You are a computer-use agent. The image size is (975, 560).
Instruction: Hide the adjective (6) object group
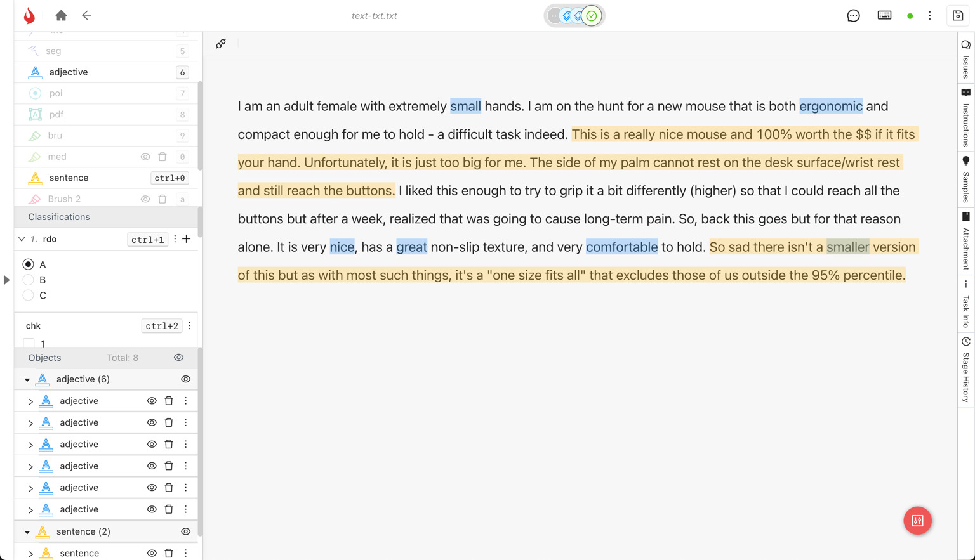click(x=186, y=379)
